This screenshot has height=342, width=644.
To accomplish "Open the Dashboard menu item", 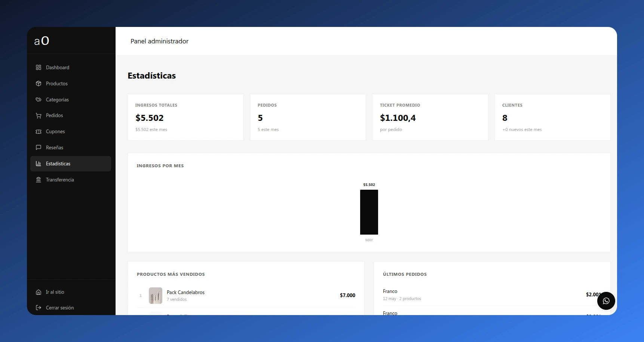I will pos(71,67).
